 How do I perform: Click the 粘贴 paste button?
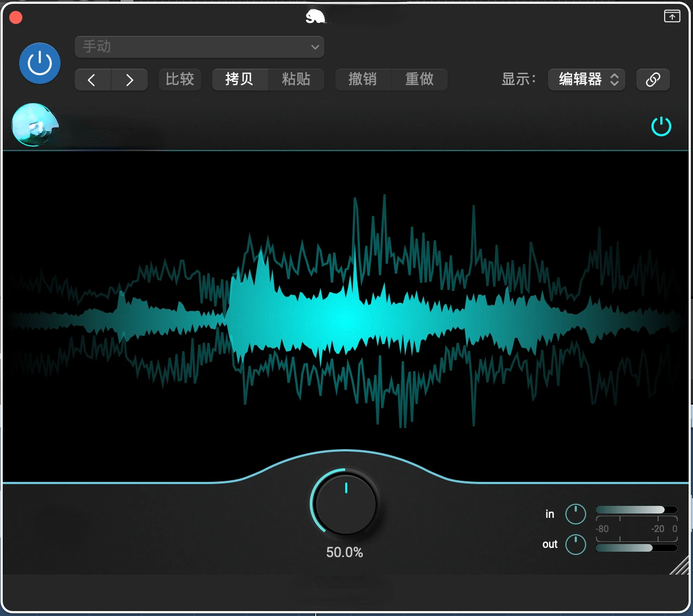tap(296, 80)
